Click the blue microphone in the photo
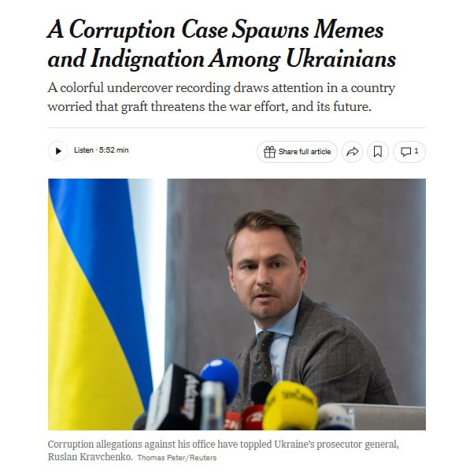This screenshot has height=476, width=470. (220, 376)
